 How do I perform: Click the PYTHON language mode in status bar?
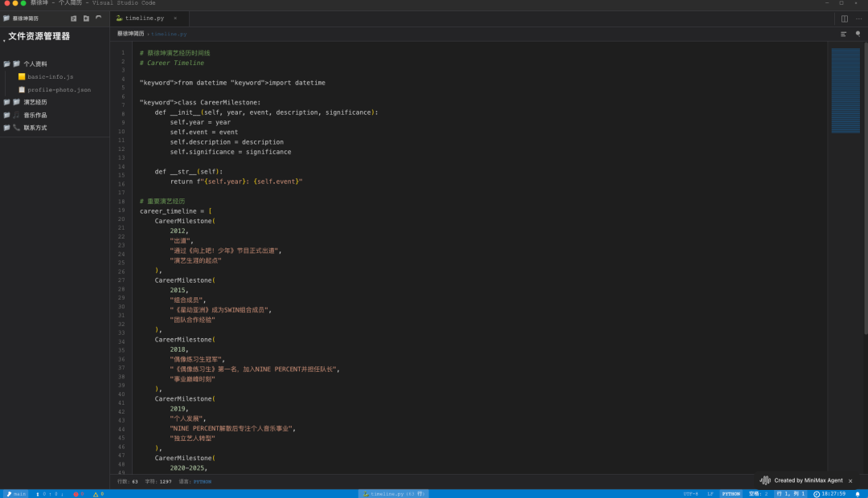731,494
